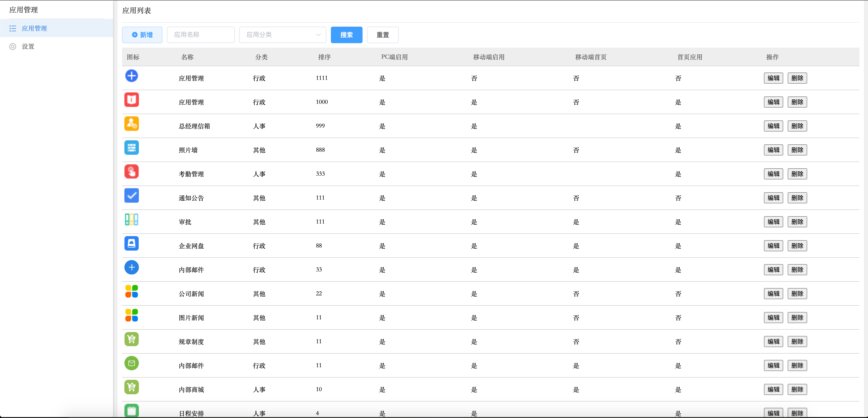Click the 新增 add button
The width and height of the screenshot is (868, 418).
pyautogui.click(x=142, y=35)
